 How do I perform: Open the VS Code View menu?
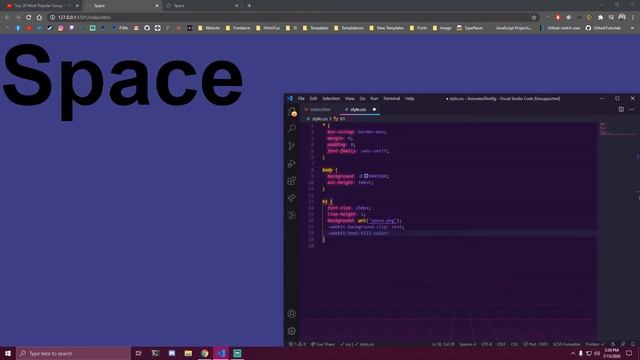[350, 99]
